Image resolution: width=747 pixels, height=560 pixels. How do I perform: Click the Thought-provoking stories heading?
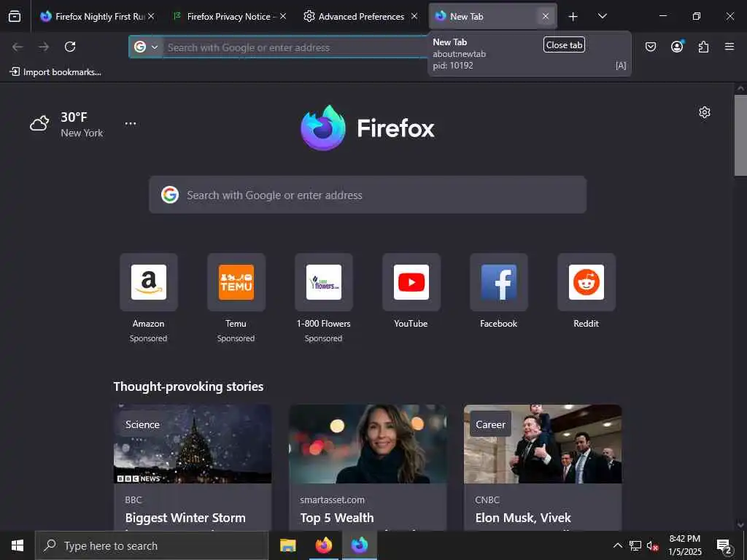189,386
